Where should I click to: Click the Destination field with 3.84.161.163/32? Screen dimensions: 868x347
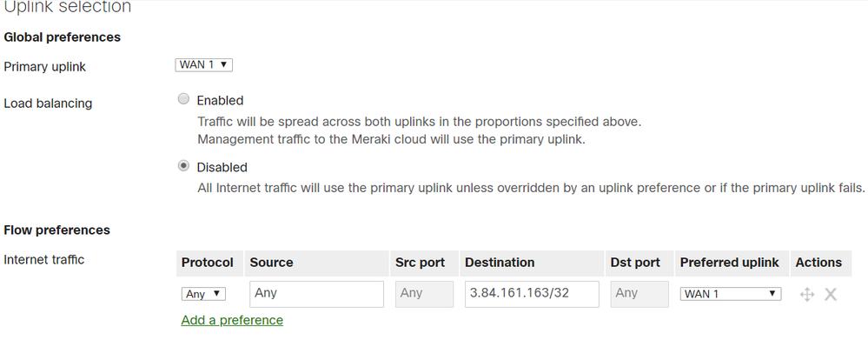532,294
